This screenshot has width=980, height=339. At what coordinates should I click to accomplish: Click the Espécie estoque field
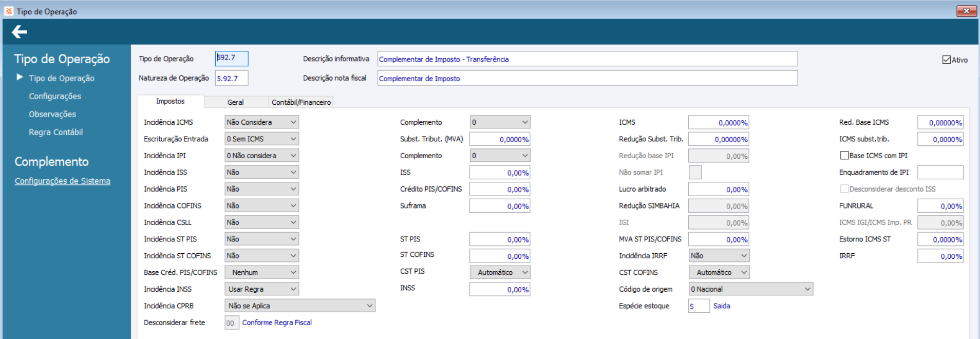[x=699, y=306]
